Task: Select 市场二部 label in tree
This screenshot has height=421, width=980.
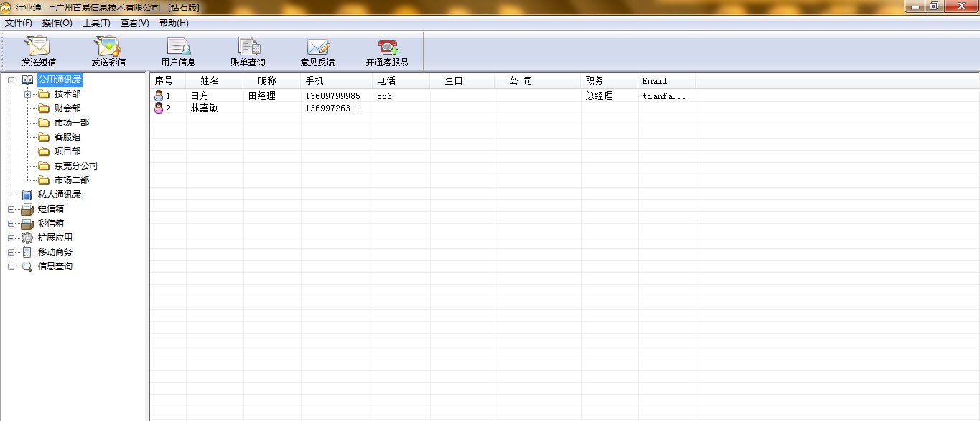Action: pos(72,180)
